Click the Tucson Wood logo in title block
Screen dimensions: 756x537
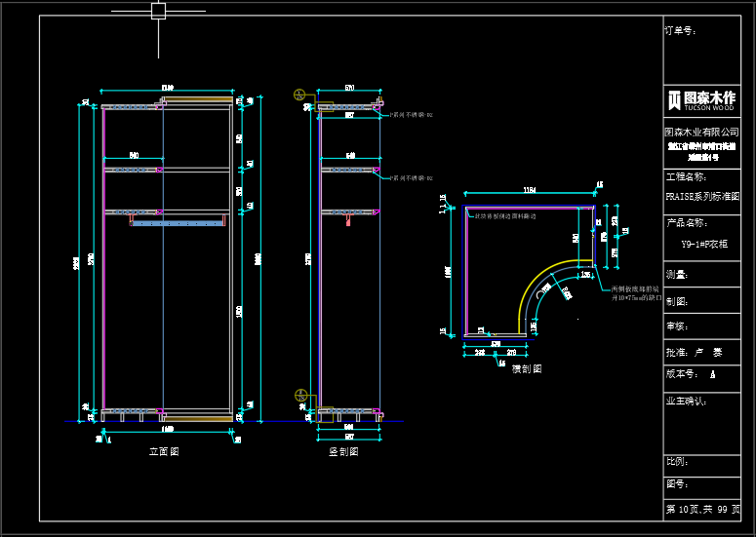tap(701, 100)
